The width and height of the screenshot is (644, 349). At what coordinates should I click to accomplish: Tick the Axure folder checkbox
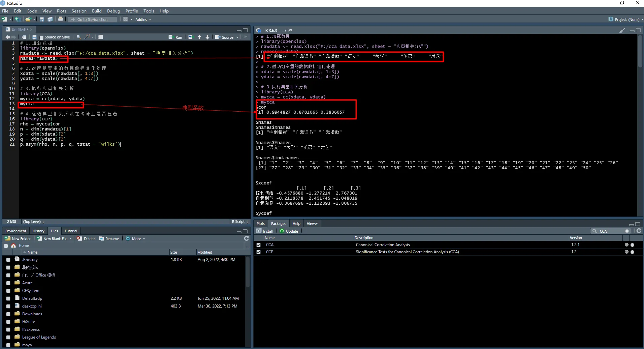point(8,283)
